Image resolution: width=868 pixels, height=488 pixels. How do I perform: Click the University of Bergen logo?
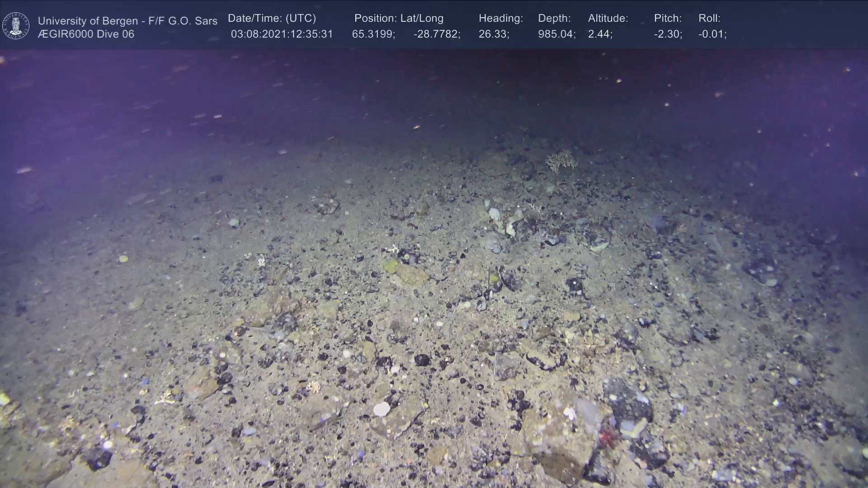coord(16,26)
